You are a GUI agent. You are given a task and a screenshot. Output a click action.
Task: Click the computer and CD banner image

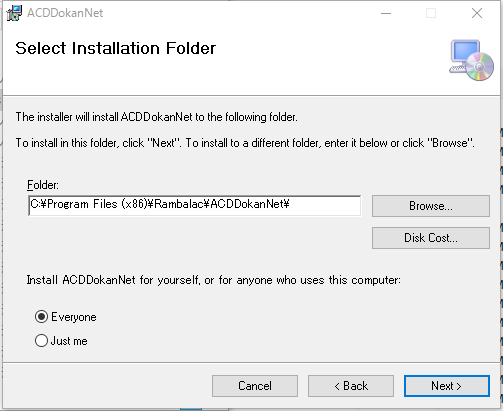471,60
